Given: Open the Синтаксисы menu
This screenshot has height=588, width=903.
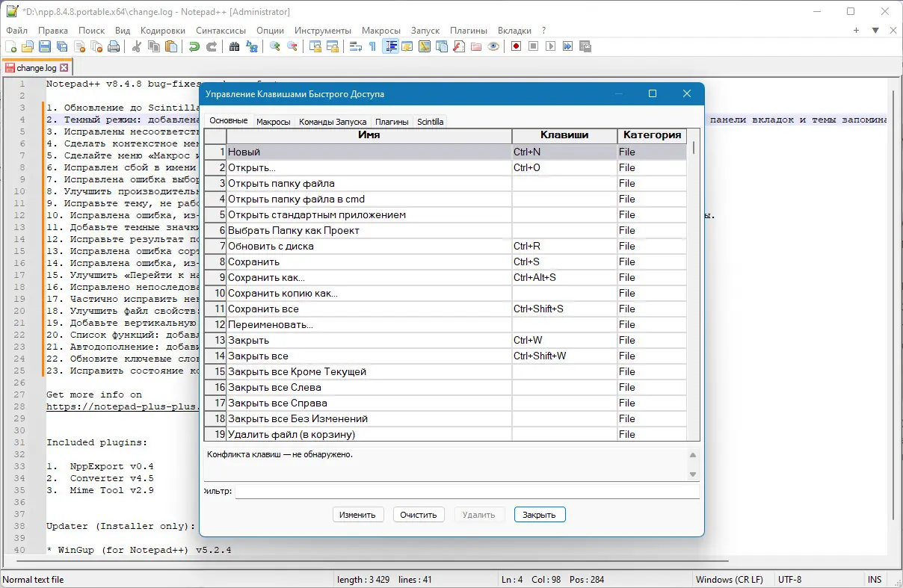Looking at the screenshot, I should [221, 31].
